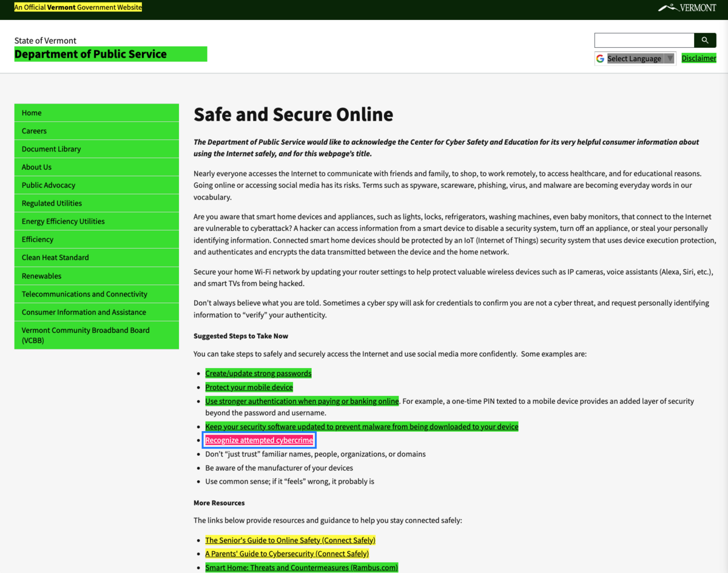Screen dimensions: 728x573
Task: Open Smart Home: Threats and Countermeasures link
Action: pos(301,568)
